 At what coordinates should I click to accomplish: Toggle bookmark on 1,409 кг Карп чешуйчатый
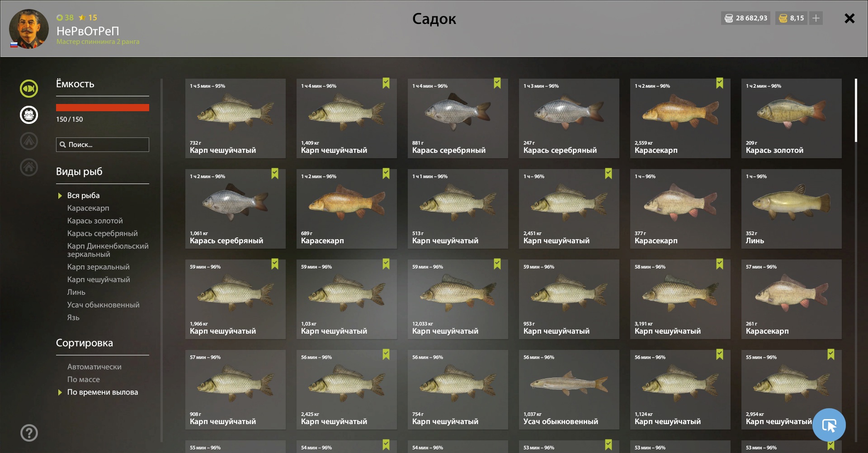point(386,83)
